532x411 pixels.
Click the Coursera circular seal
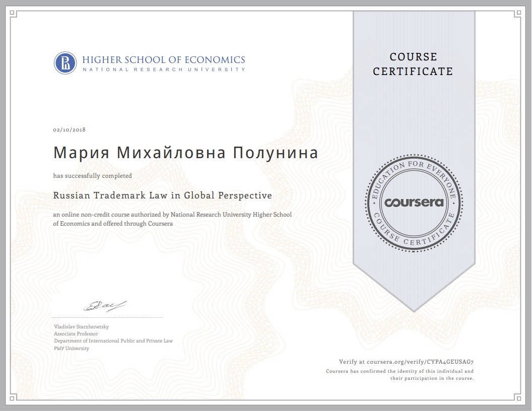tap(414, 202)
